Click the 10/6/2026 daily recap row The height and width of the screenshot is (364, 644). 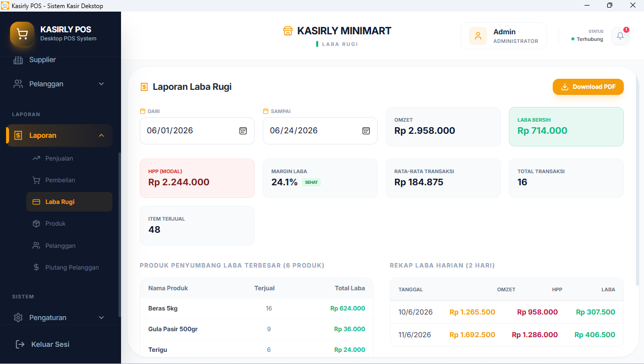coord(507,312)
